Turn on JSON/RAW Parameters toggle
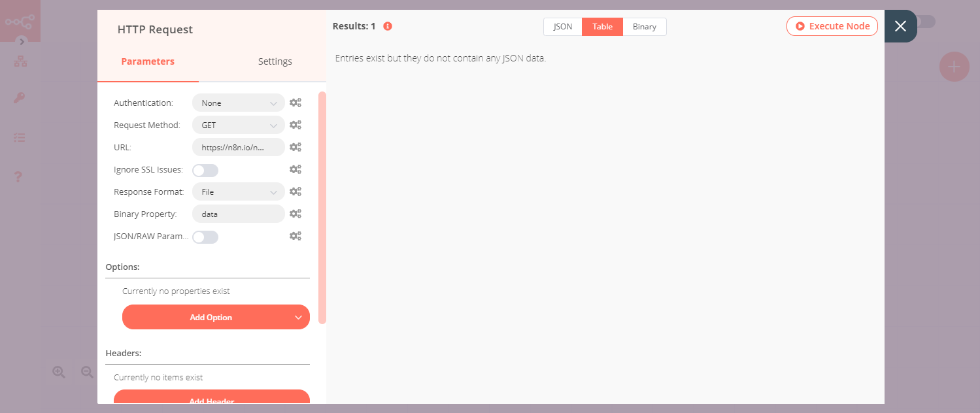Viewport: 980px width, 413px height. (205, 237)
